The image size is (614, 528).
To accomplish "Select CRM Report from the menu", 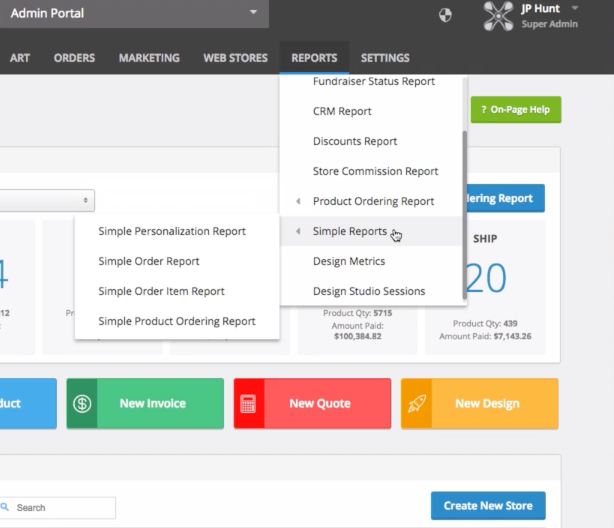I will point(342,112).
